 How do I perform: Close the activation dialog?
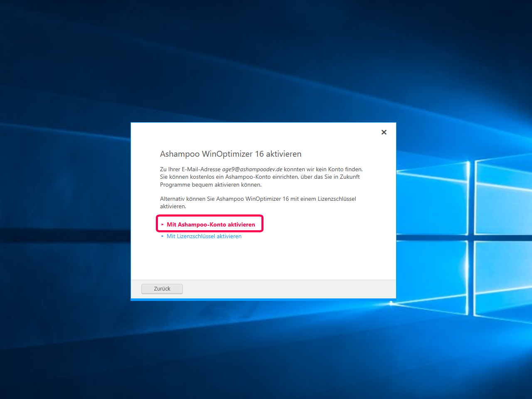click(x=384, y=132)
